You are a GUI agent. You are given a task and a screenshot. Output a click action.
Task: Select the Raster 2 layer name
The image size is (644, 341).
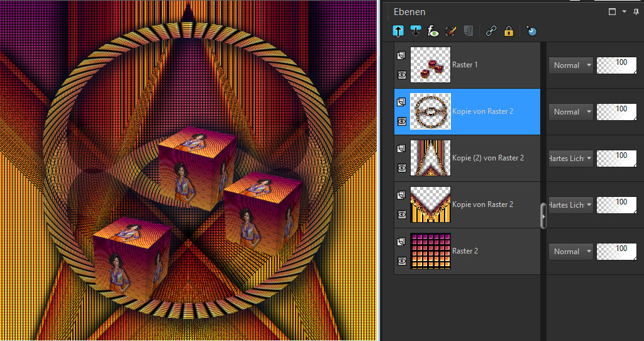[465, 251]
